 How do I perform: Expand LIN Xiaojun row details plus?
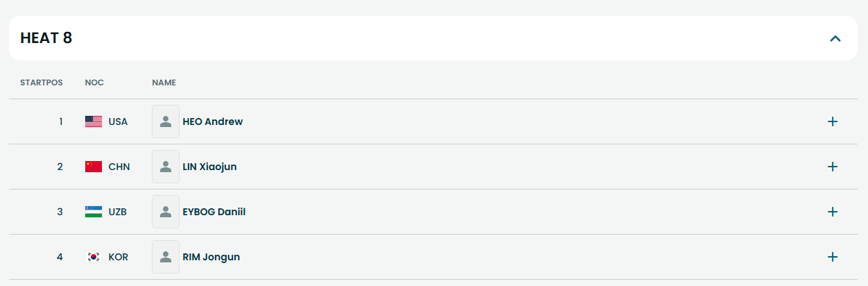coord(833,167)
